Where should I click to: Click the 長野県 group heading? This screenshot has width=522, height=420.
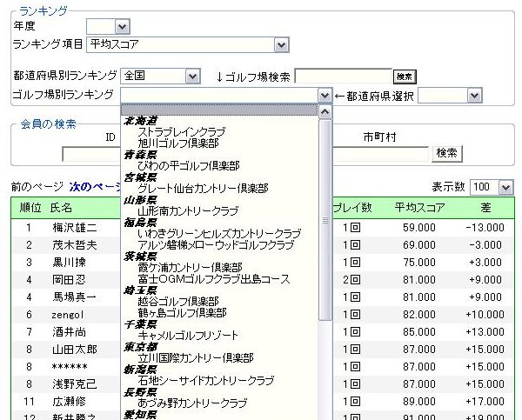pyautogui.click(x=140, y=391)
